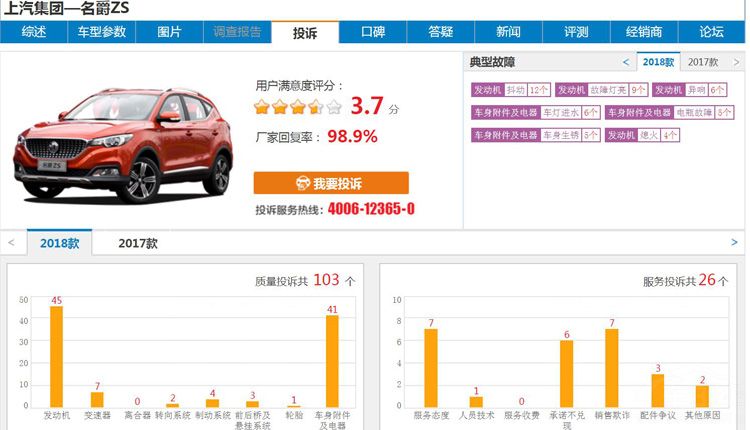Screen dimensions: 750x430
Task: Click the star rating icons beside 3.7
Action: (297, 106)
